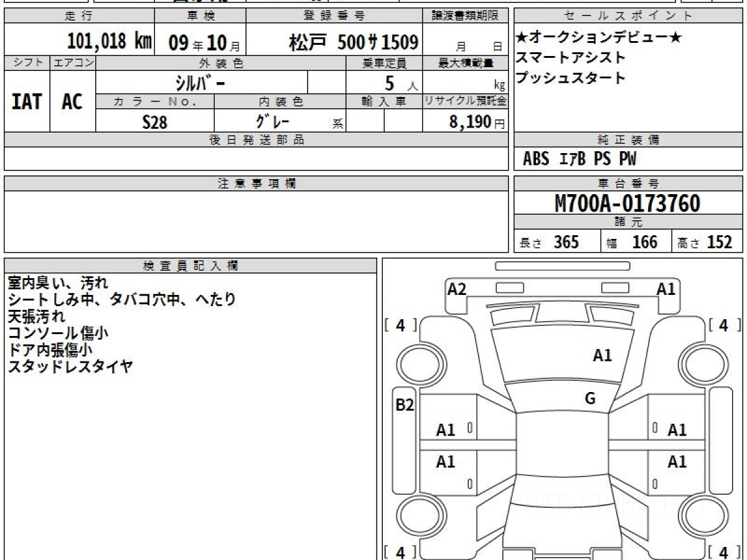The width and height of the screenshot is (747, 560).
Task: Select the ★オークションデビュー★ line
Action: 599,37
